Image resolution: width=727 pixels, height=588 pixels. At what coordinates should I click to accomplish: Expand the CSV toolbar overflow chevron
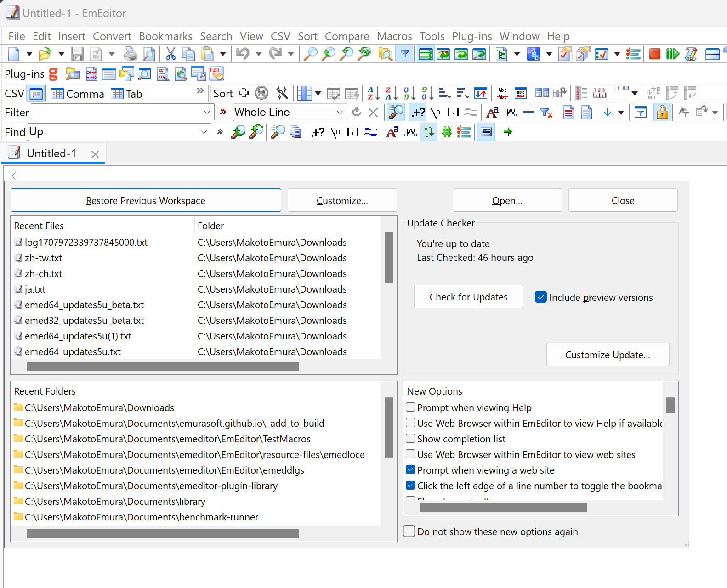pyautogui.click(x=200, y=90)
